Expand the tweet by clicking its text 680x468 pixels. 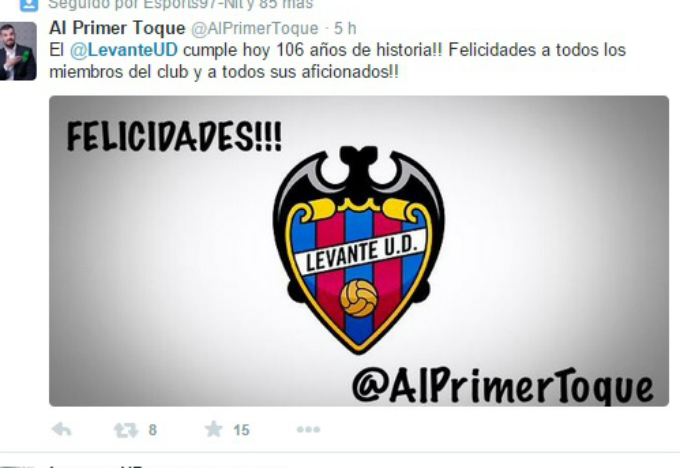pos(337,61)
